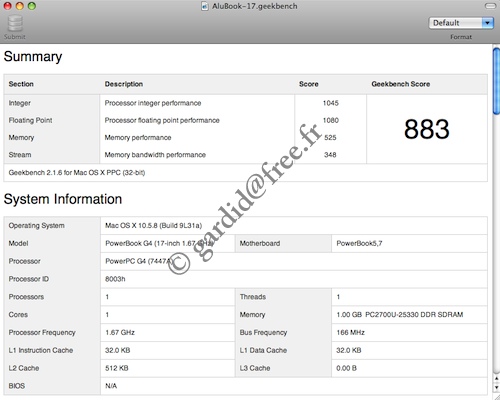Zoom the window with green button

[x=32, y=6]
